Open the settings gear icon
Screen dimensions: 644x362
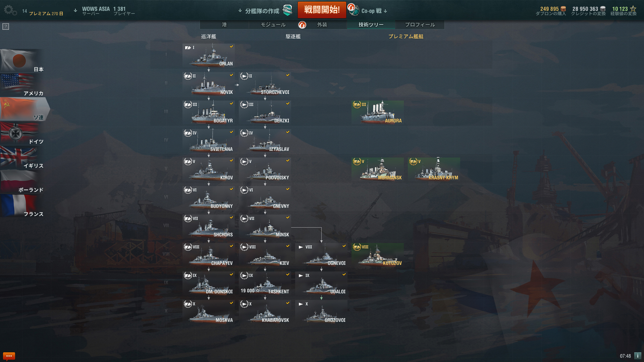point(10,10)
